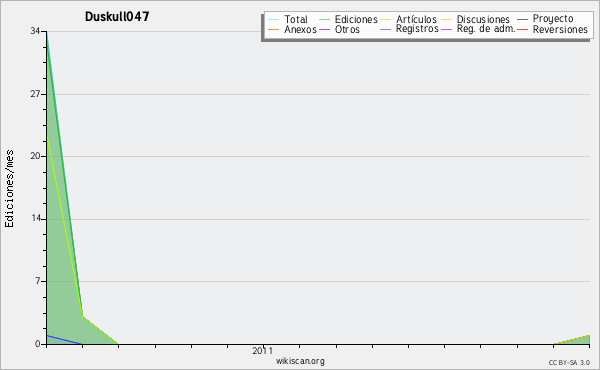
Task: Click the cyan Total line color marker
Action: [x=274, y=19]
